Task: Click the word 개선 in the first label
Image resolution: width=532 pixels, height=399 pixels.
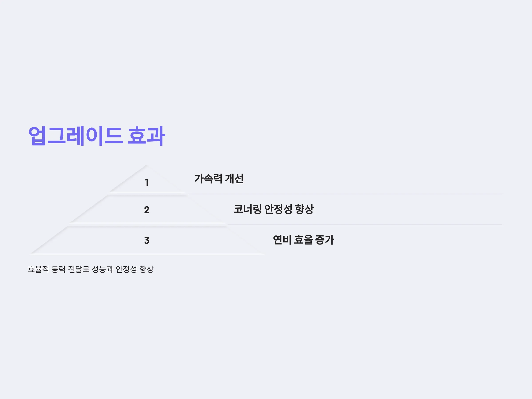Action: (x=234, y=179)
